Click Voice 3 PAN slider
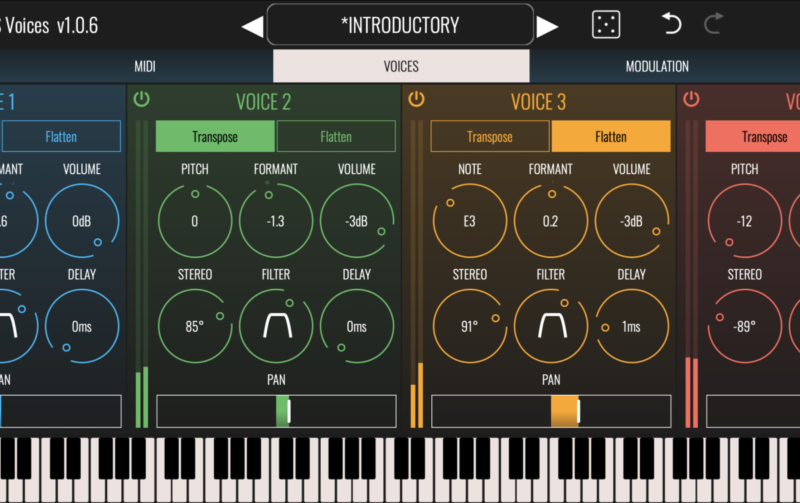The height and width of the screenshot is (503, 800). pyautogui.click(x=551, y=411)
